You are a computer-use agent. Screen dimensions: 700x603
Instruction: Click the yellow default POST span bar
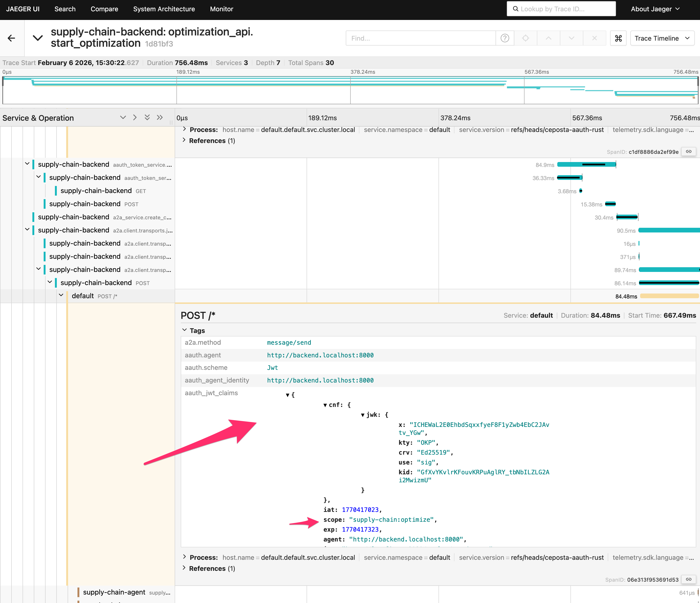pyautogui.click(x=669, y=296)
